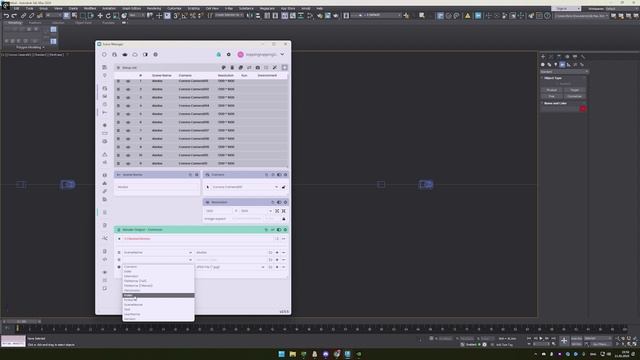Image resolution: width=640 pixels, height=360 pixels.
Task: Click the camera icon in setup list toolbar
Action: [258, 67]
